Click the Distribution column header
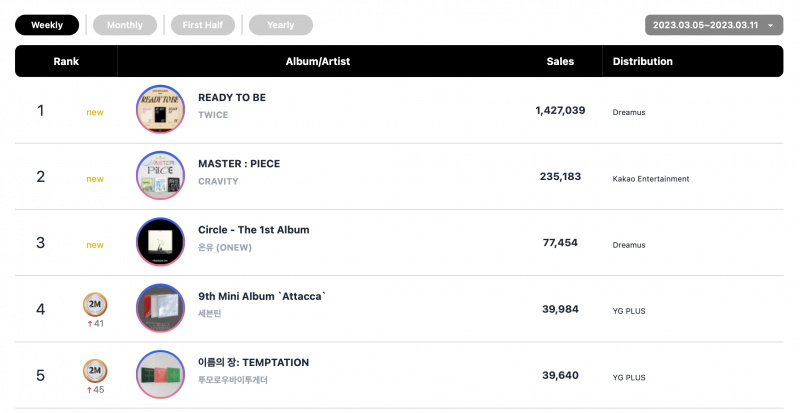Screen dimensions: 800x413 pyautogui.click(x=643, y=61)
